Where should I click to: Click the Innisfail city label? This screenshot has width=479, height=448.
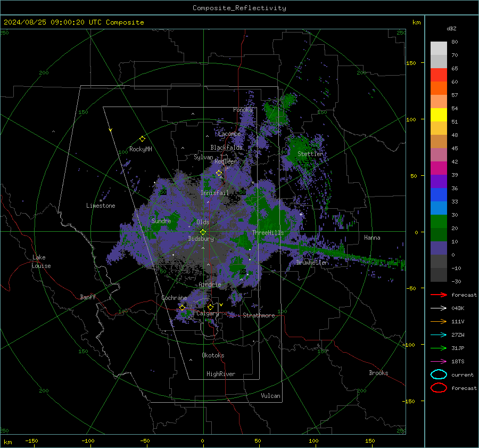tap(214, 193)
